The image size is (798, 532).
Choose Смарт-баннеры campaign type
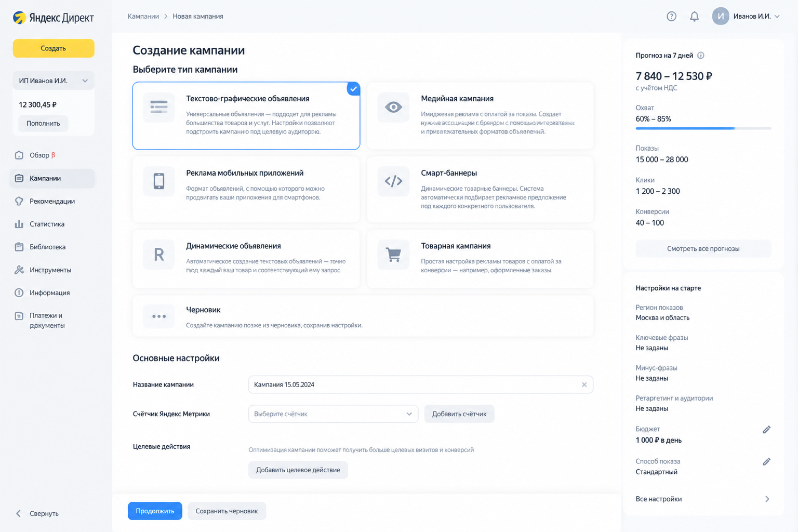(x=480, y=189)
